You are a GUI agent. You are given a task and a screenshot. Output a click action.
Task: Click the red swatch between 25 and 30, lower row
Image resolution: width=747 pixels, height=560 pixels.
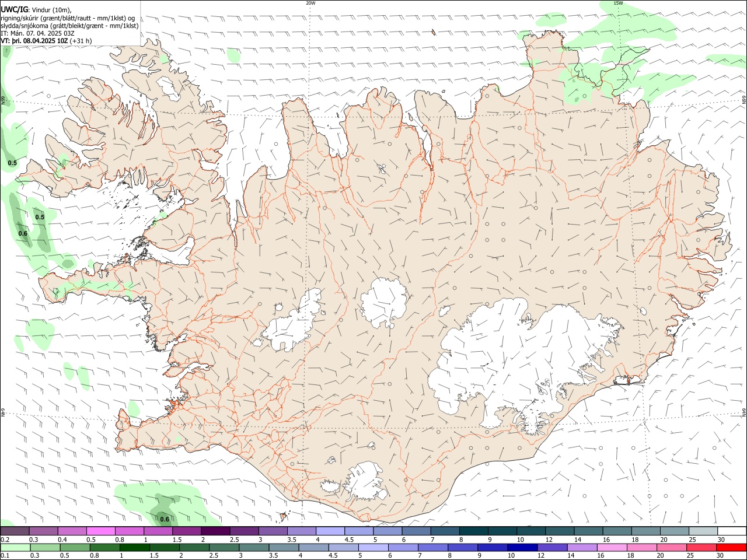pyautogui.click(x=701, y=548)
